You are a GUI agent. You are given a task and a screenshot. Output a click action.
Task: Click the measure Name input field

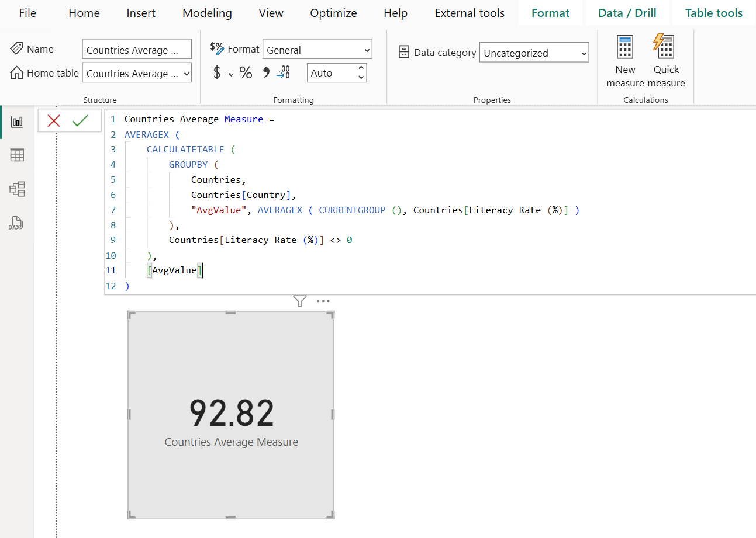tap(137, 49)
